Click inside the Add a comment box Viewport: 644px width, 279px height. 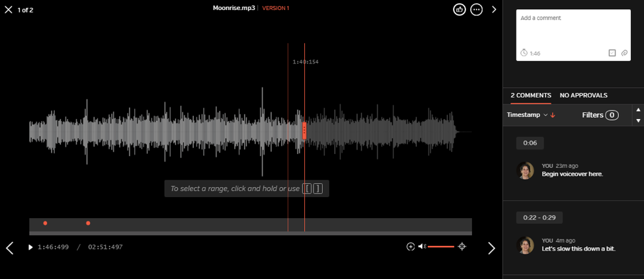[573, 35]
